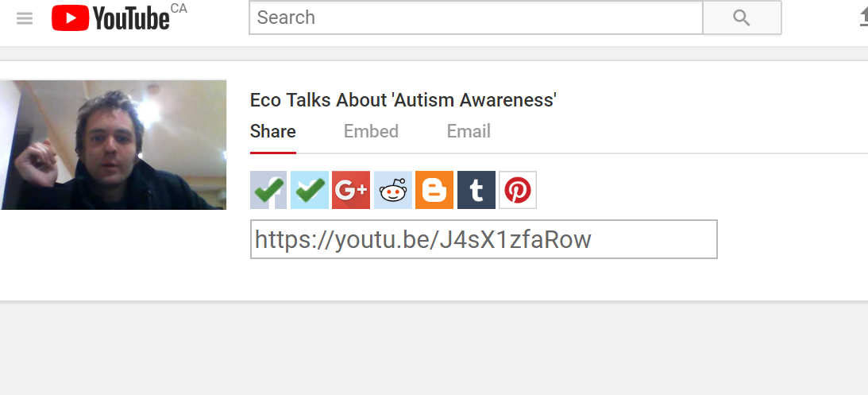The image size is (868, 395).
Task: Pin the video with Pinterest icon
Action: coord(518,190)
